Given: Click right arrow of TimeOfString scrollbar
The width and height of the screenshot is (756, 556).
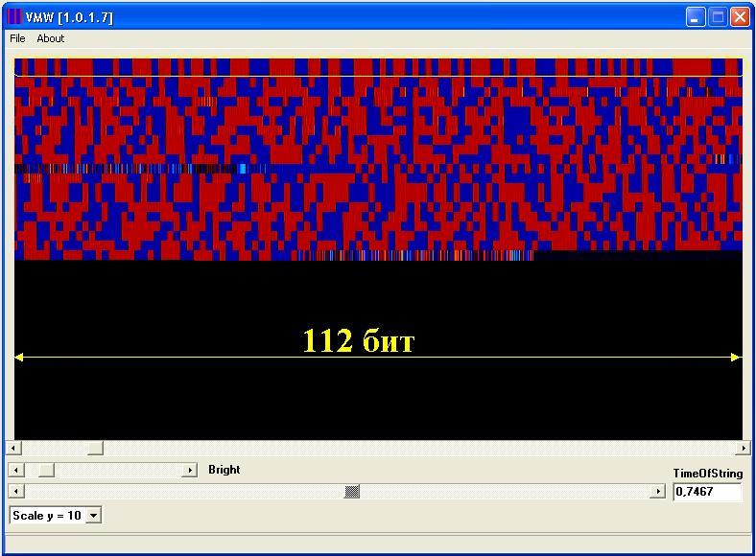Looking at the screenshot, I should tap(657, 492).
